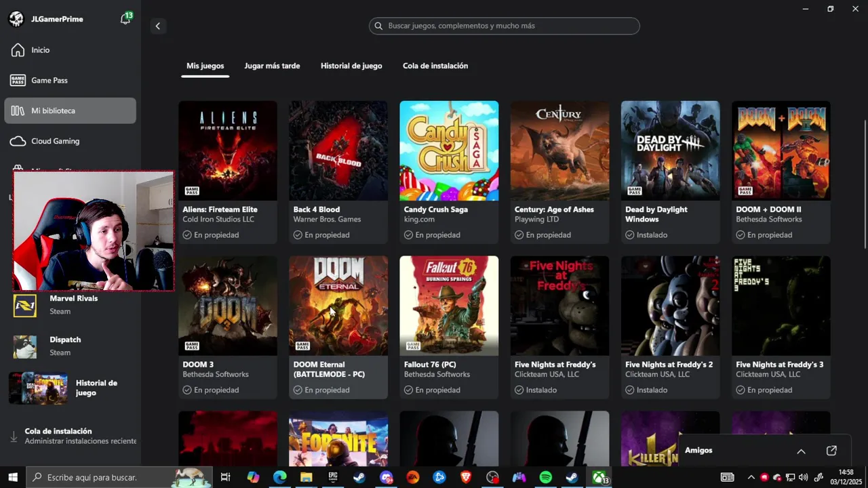Open Task View on taskbar
This screenshot has width=868, height=488.
226,477
